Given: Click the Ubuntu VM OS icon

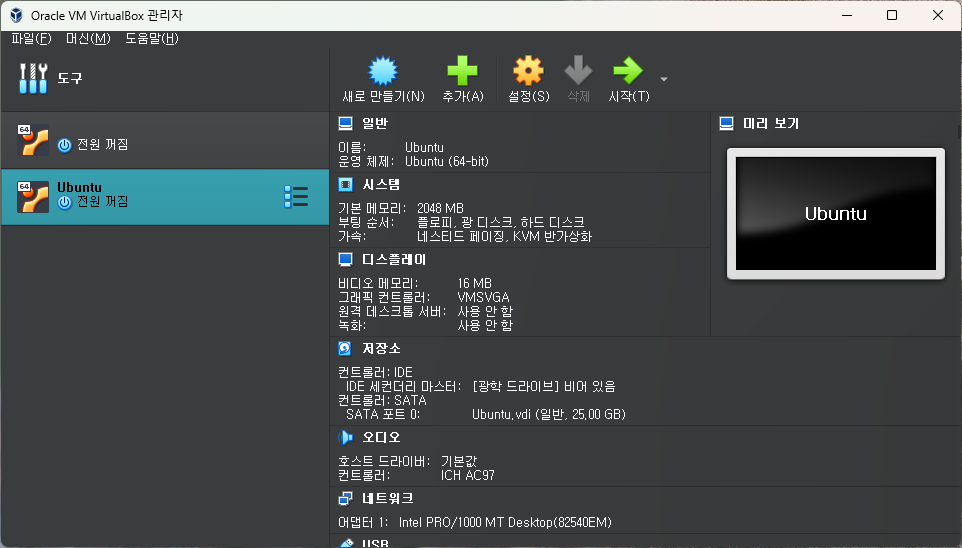Looking at the screenshot, I should coord(33,197).
